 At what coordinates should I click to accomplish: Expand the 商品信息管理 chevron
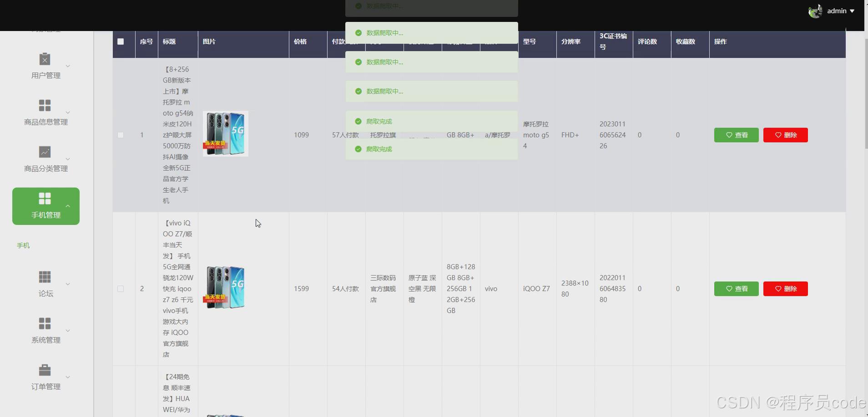click(68, 112)
